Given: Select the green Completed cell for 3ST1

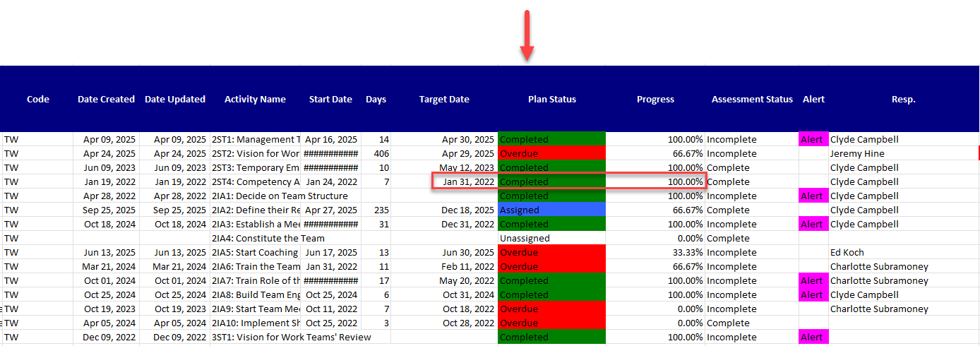Looking at the screenshot, I should tap(551, 337).
